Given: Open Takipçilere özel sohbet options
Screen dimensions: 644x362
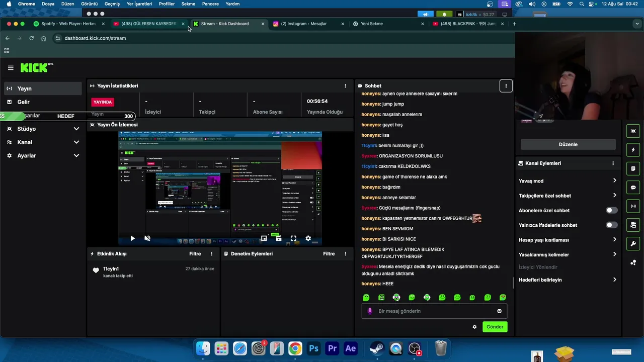Looking at the screenshot, I should point(568,196).
